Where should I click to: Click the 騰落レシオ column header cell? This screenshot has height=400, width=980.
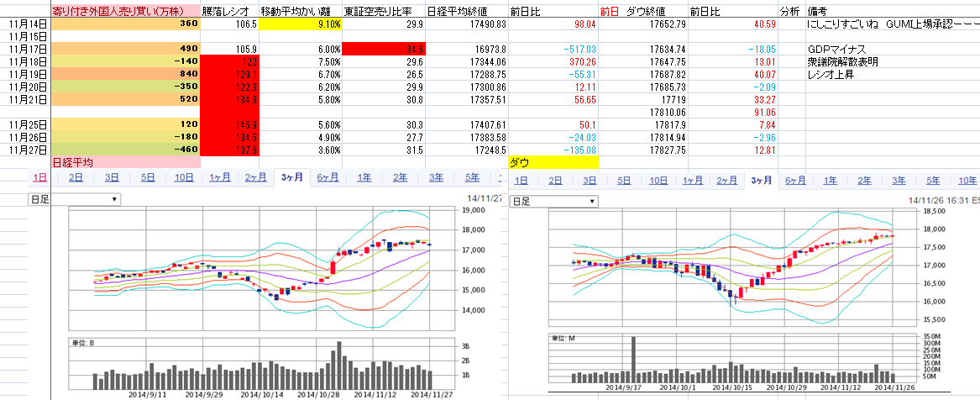pos(229,12)
